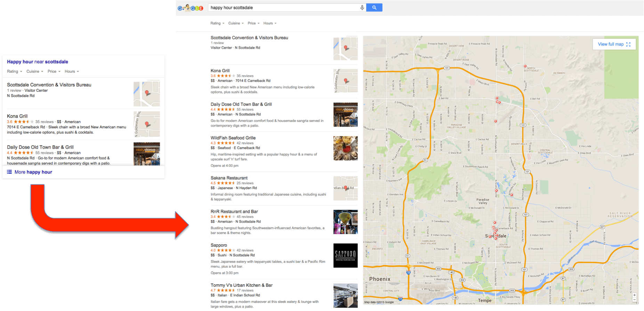
Task: Click the '35 reviews' text under Kona Grill results
Action: 245,75
